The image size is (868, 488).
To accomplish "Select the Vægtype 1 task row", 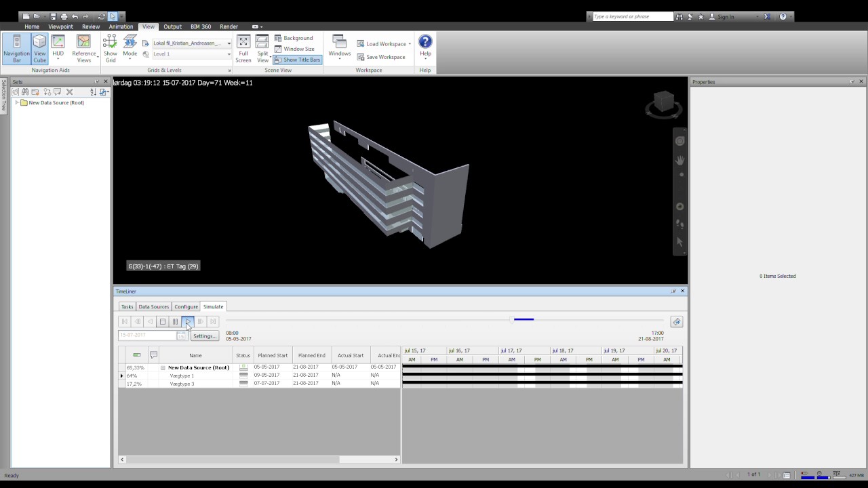I will click(259, 375).
